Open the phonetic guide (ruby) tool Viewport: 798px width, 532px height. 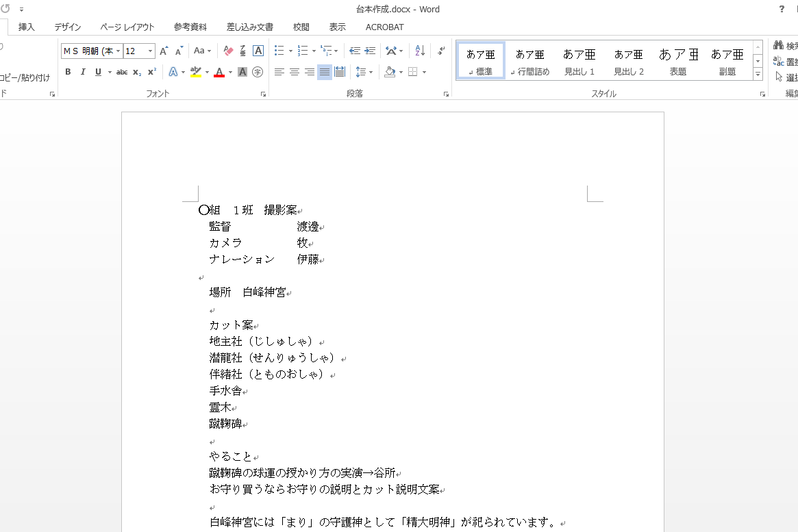(242, 51)
